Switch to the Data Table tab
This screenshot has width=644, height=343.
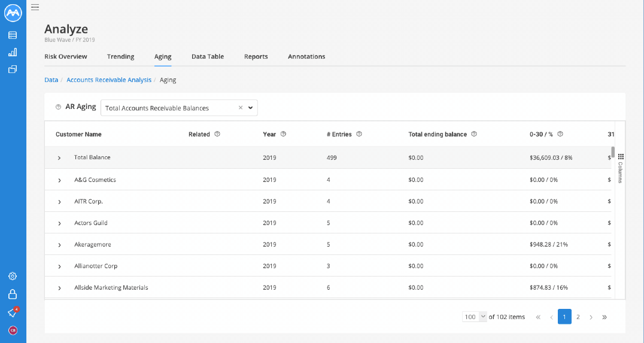[208, 57]
